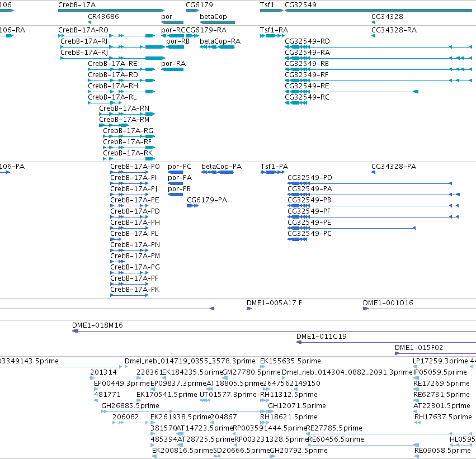Viewport: 476px width, 459px height.
Task: Select the CrebB-17A-PK protein label
Action: coord(135,290)
